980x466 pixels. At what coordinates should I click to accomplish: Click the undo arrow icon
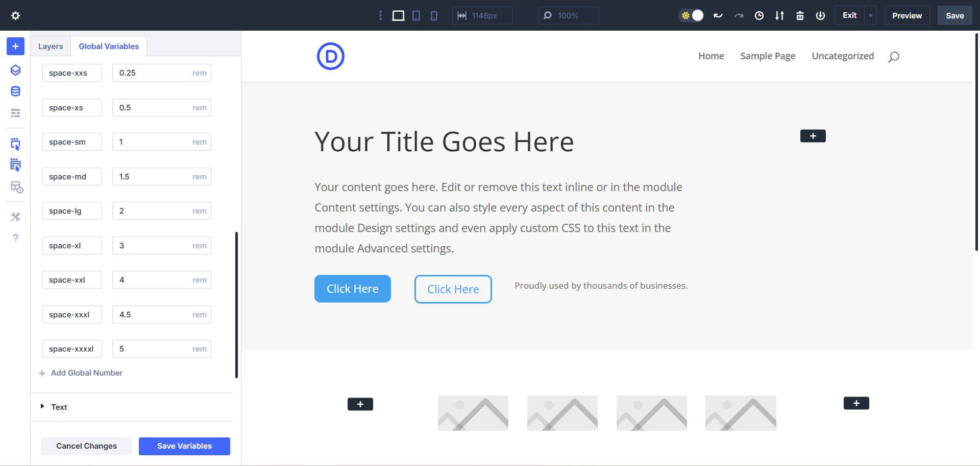(718, 15)
